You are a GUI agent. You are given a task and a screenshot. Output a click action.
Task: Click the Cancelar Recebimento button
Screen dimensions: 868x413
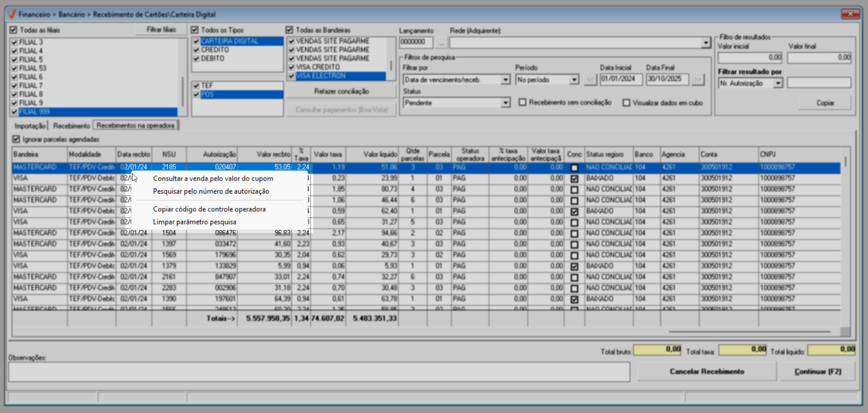(706, 371)
